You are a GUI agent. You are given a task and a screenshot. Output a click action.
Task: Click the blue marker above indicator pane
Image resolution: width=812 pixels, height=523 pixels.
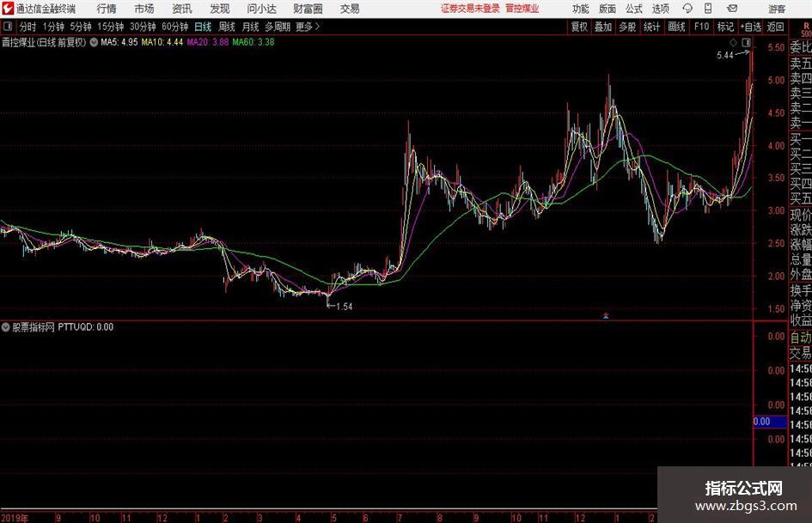tap(606, 315)
